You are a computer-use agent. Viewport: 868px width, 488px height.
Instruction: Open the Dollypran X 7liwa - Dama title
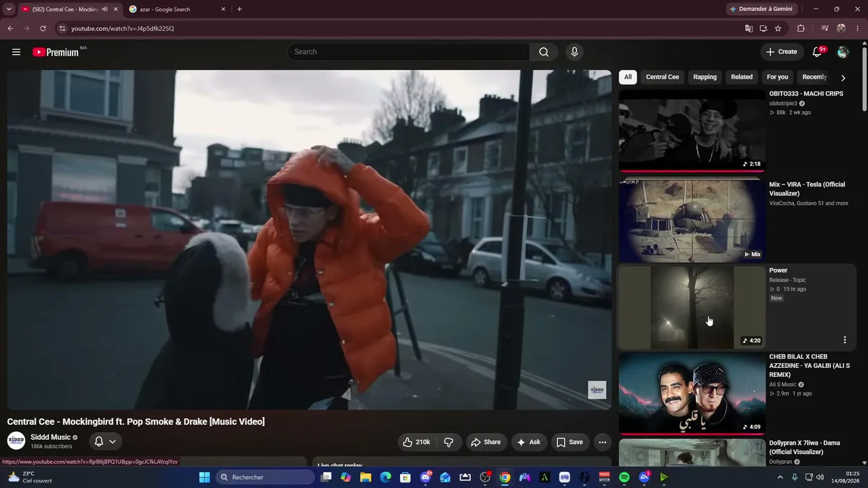[804, 447]
